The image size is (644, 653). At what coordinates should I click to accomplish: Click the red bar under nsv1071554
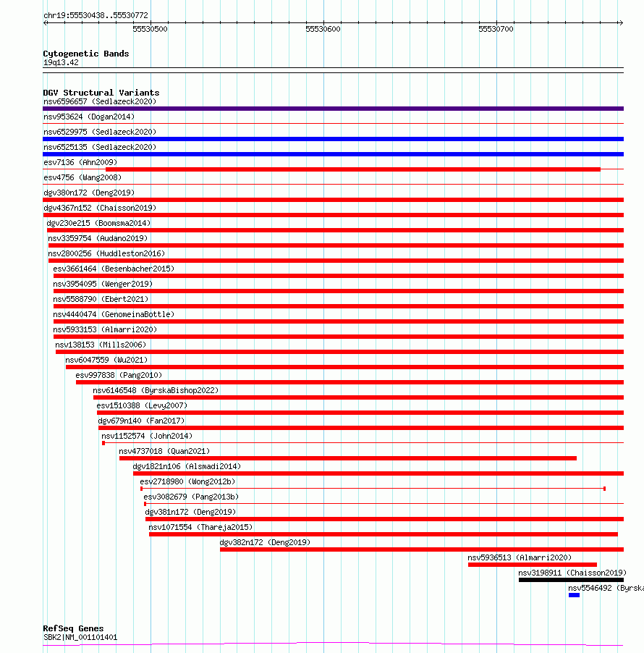click(384, 534)
